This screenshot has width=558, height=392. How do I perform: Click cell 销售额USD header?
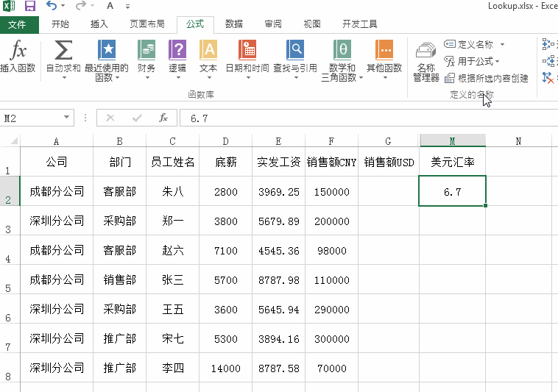pos(389,162)
